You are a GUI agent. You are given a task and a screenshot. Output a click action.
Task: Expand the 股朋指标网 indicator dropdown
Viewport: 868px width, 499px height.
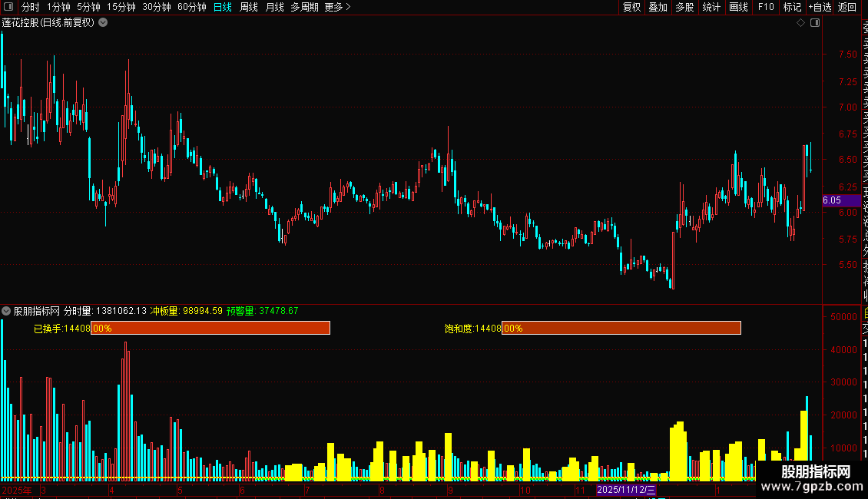(6, 311)
